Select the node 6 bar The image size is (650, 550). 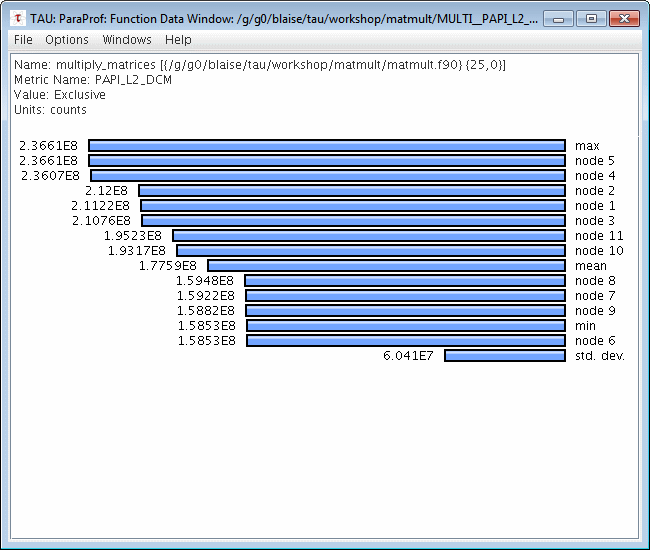pyautogui.click(x=406, y=341)
